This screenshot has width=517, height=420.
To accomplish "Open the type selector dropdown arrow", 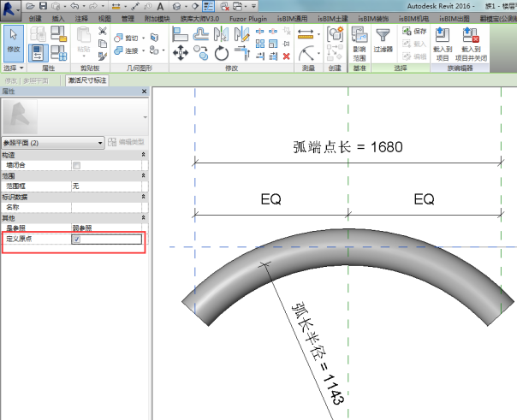I will coord(145,116).
